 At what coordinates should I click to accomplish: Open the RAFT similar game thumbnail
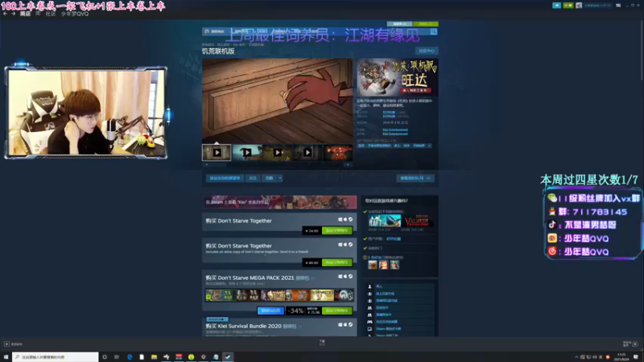click(385, 220)
